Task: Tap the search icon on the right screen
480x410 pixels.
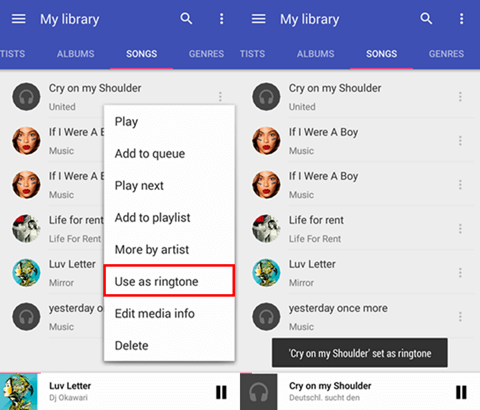Action: point(426,19)
